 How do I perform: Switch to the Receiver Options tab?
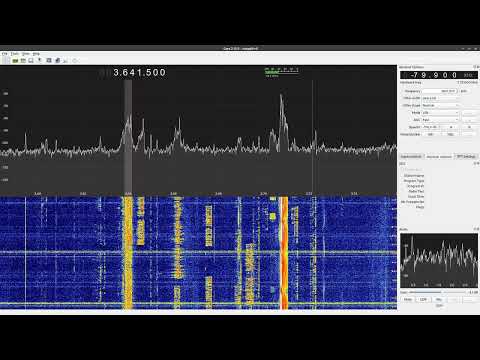(x=439, y=156)
